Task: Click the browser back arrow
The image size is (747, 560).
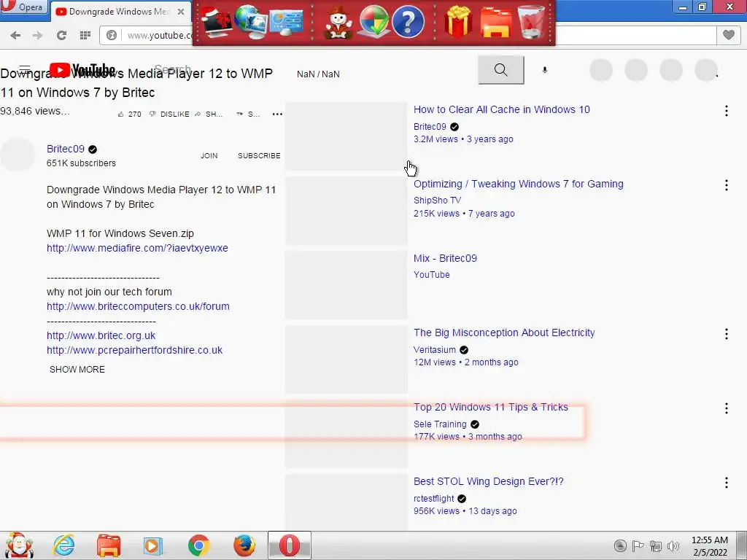Action: pyautogui.click(x=15, y=35)
